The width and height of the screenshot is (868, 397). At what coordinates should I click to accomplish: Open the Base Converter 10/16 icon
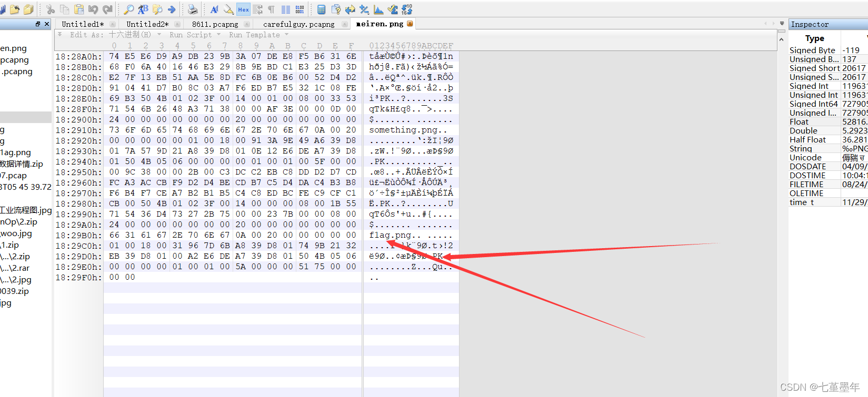pyautogui.click(x=407, y=9)
